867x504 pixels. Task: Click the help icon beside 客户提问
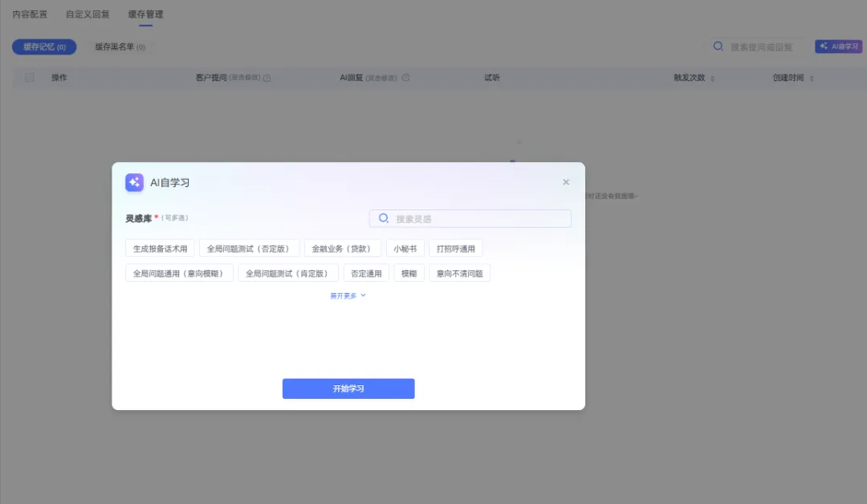[x=267, y=78]
